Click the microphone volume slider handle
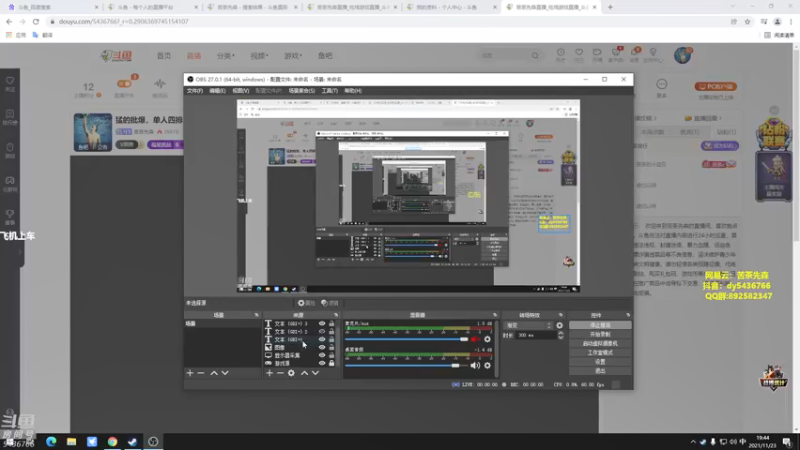 pyautogui.click(x=464, y=339)
